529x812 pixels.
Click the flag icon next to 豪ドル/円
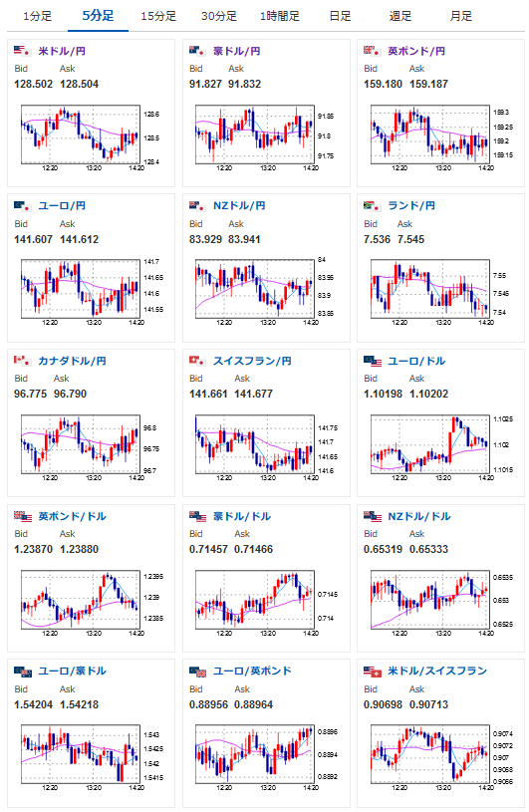[197, 51]
